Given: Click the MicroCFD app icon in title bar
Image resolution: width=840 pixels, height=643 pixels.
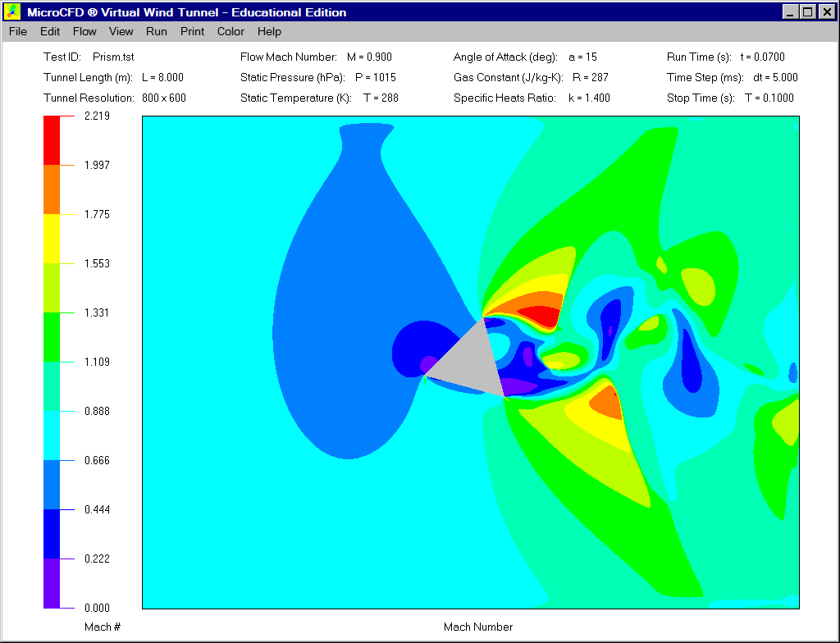Looking at the screenshot, I should coord(13,11).
